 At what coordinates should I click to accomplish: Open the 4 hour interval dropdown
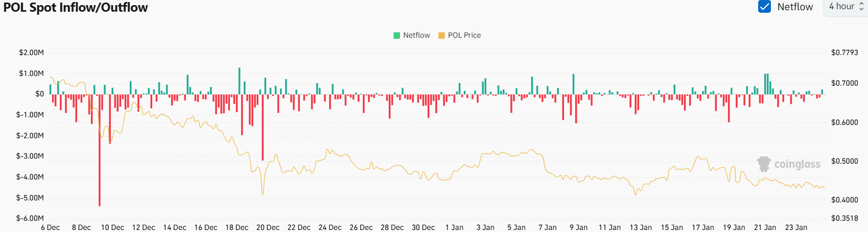coord(846,7)
